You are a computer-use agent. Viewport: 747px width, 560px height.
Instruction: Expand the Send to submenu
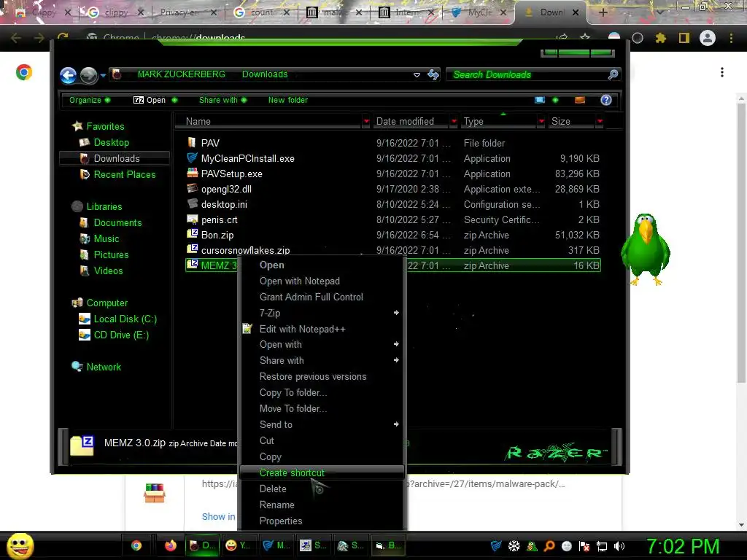[x=322, y=424]
